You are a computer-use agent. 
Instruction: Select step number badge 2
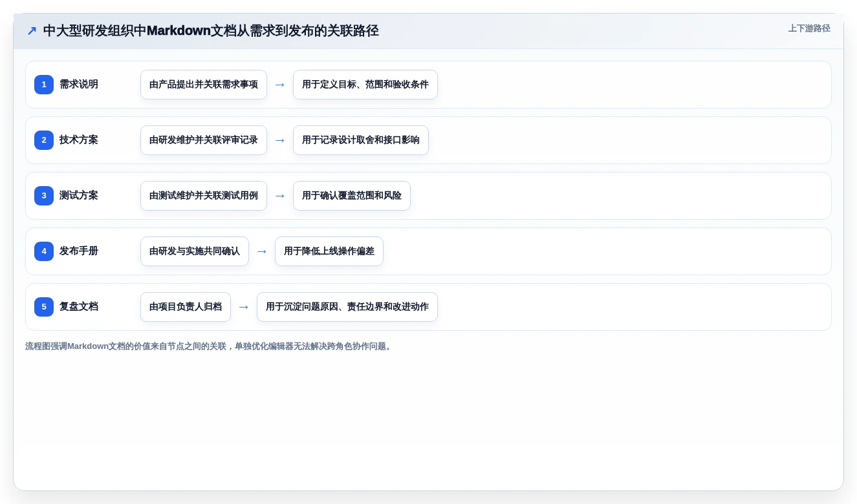[44, 140]
